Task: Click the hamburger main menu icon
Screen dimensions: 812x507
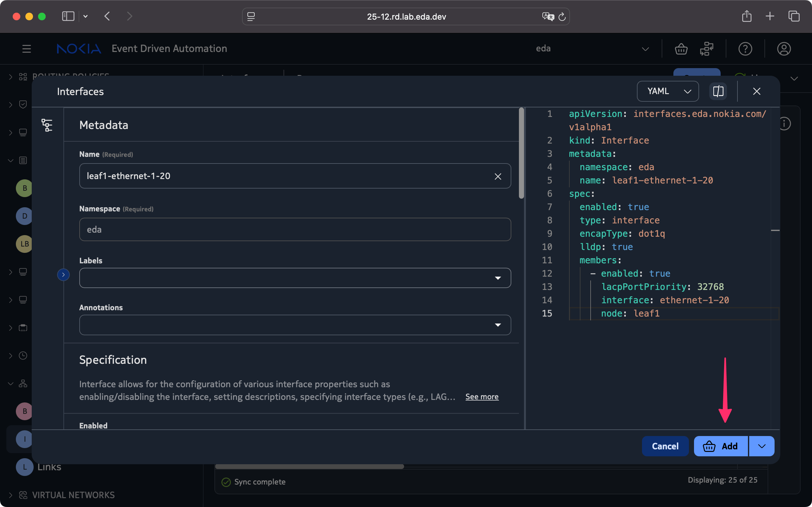Action: (x=27, y=49)
